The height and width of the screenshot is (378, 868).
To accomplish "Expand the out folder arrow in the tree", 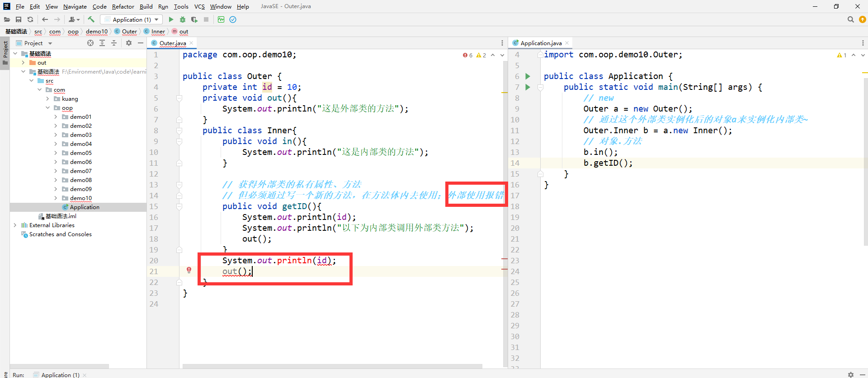I will [23, 63].
